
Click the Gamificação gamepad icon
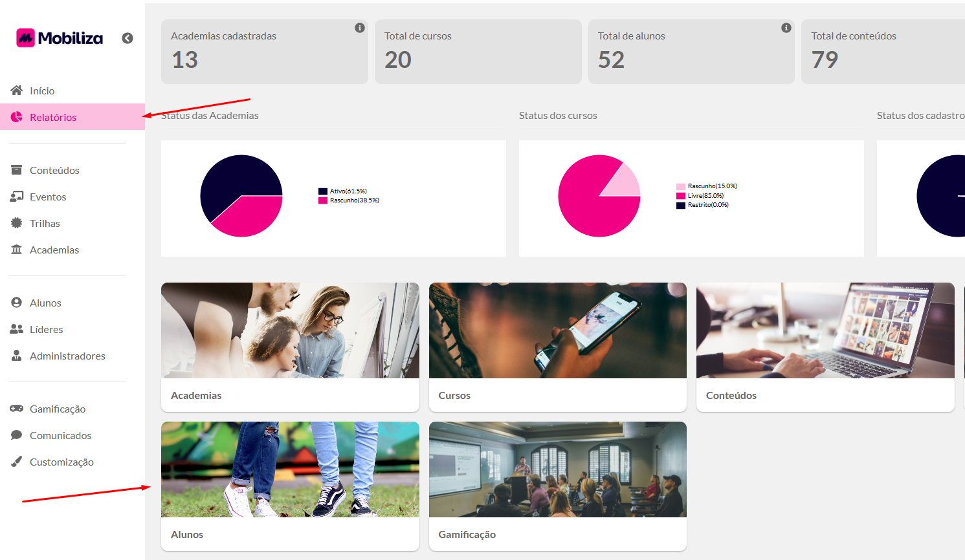pos(17,409)
